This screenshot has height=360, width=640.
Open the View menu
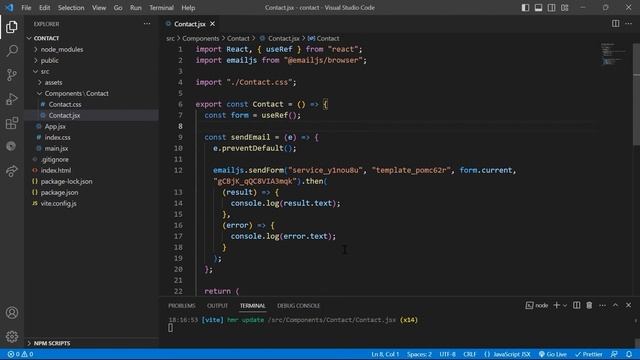[x=99, y=8]
